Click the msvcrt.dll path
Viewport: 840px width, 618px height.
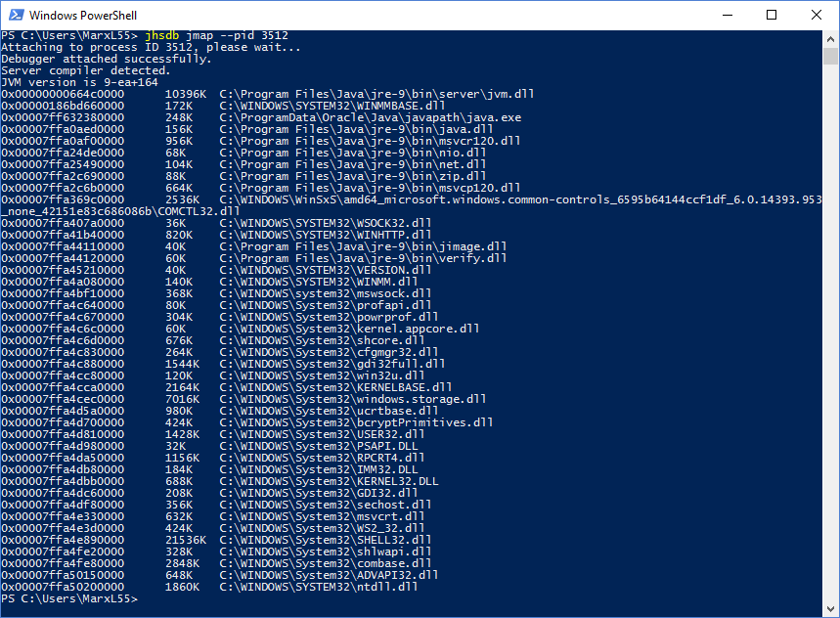[x=322, y=518]
